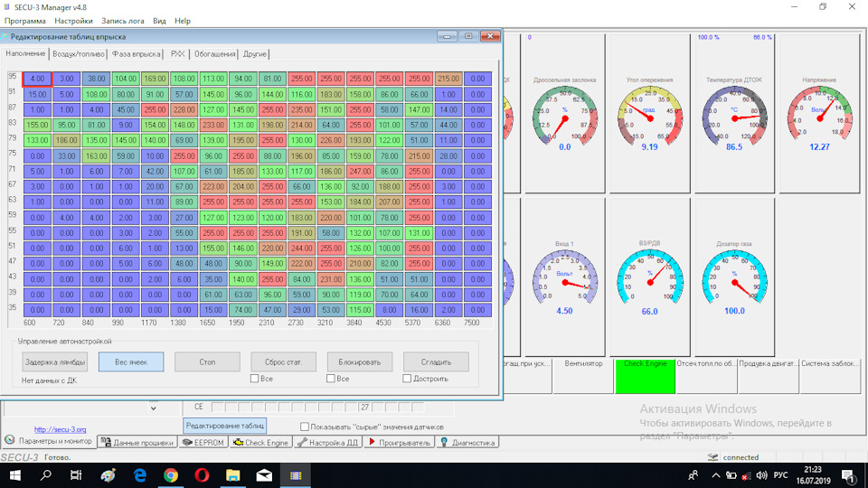The width and height of the screenshot is (868, 488).
Task: Click the Дозатор газа gauge
Action: tap(734, 277)
